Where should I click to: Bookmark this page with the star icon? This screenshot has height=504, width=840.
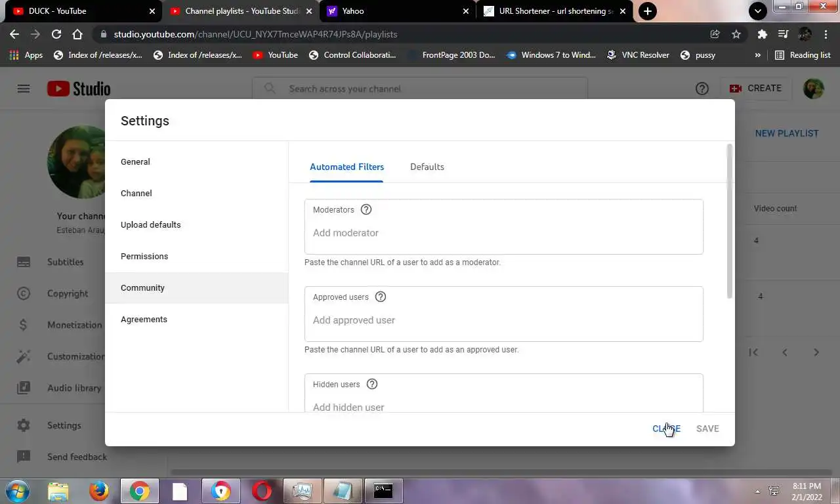point(736,34)
